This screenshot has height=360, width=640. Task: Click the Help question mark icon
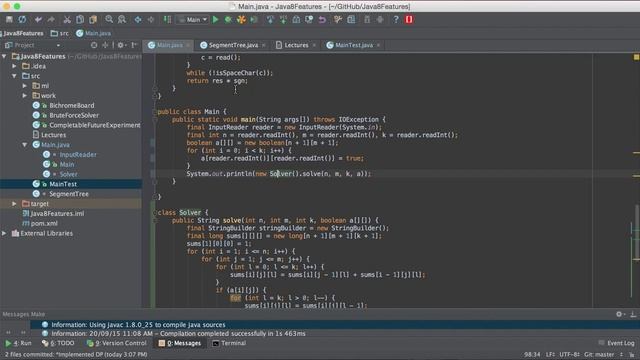396,19
